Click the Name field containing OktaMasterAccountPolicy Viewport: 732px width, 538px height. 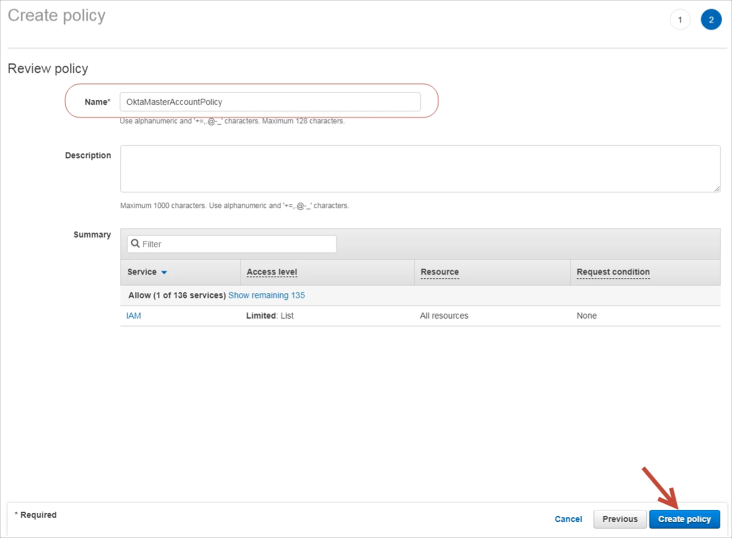click(x=270, y=102)
